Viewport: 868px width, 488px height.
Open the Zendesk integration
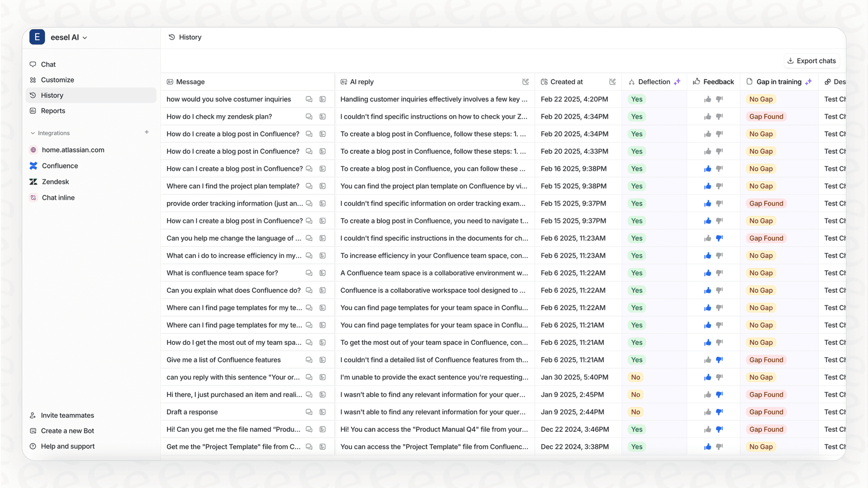(55, 181)
